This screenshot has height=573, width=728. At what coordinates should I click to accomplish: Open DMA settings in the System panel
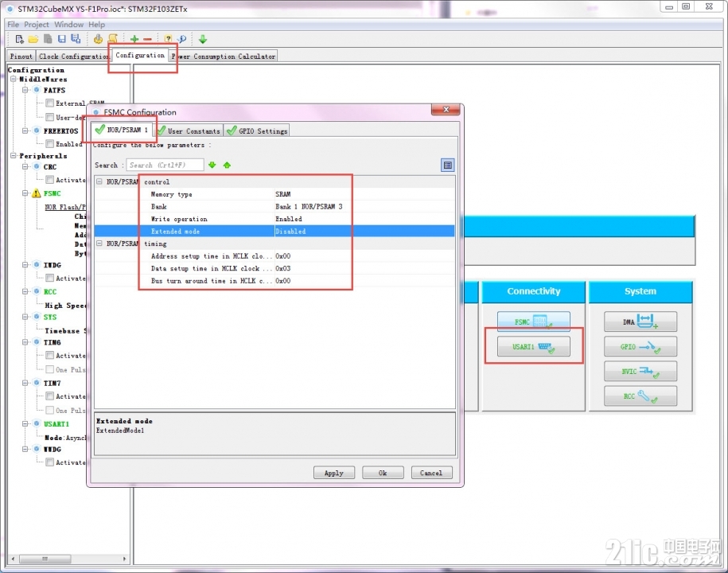point(640,322)
